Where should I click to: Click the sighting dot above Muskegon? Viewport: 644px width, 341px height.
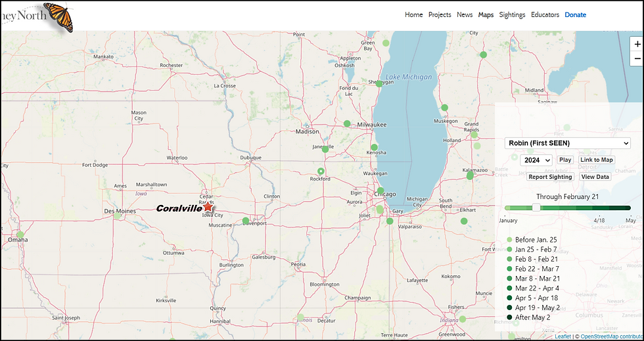444,108
